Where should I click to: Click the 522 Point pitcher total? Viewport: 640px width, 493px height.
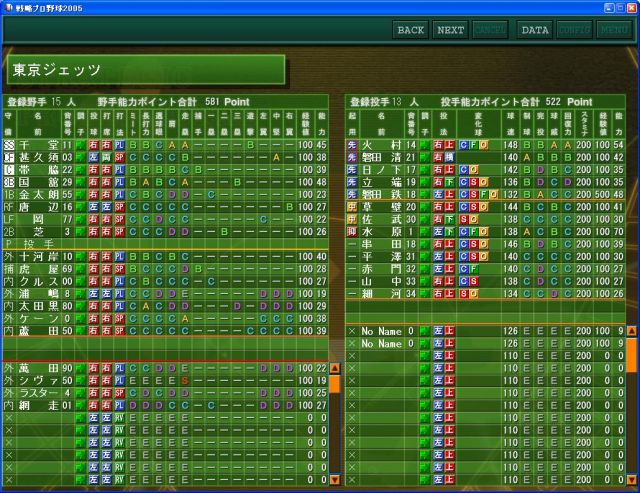coord(569,102)
